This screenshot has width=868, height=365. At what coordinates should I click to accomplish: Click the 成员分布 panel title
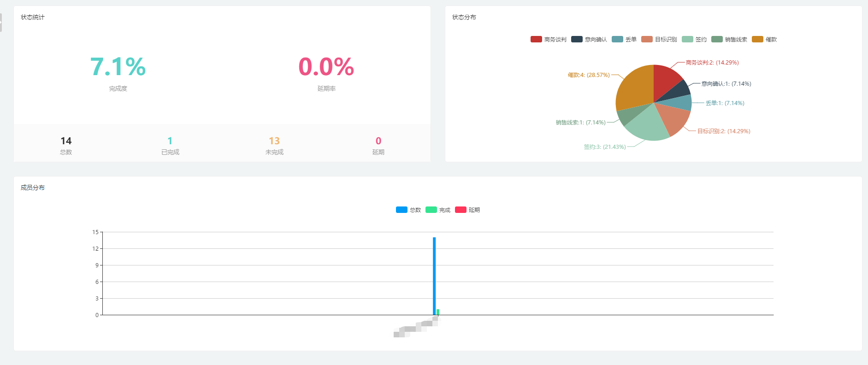(x=33, y=188)
